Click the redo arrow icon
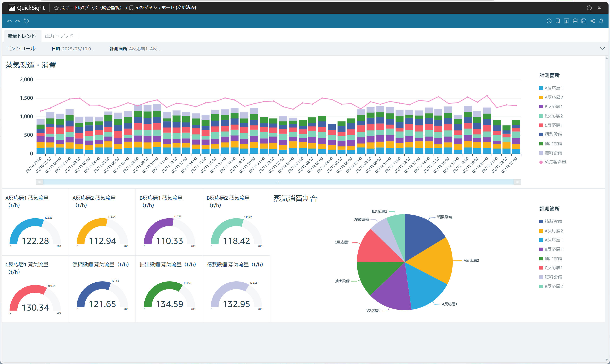 click(x=18, y=21)
